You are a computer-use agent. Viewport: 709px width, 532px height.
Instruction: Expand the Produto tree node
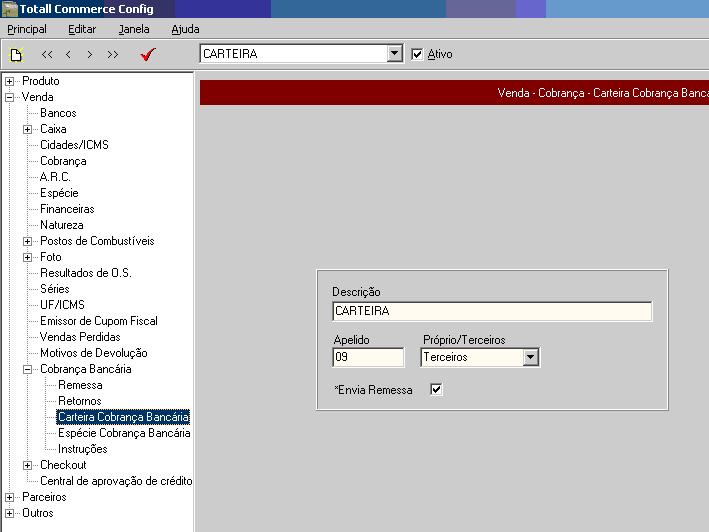10,81
